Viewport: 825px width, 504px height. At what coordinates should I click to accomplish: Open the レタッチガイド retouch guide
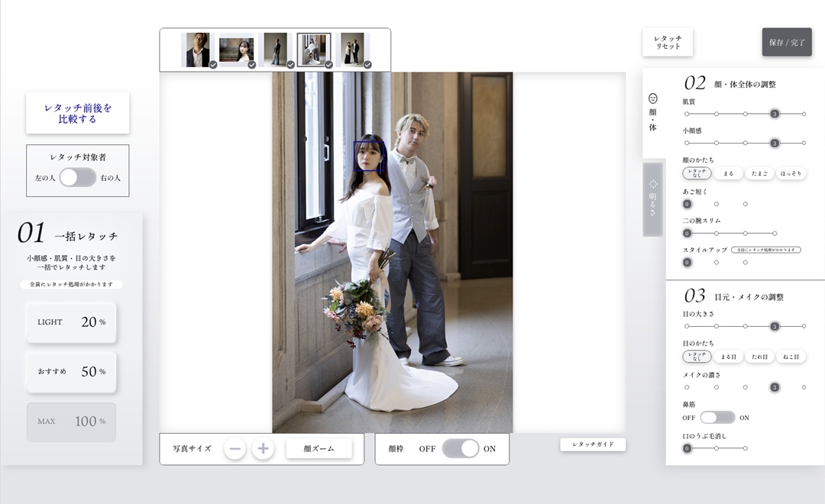pyautogui.click(x=593, y=444)
